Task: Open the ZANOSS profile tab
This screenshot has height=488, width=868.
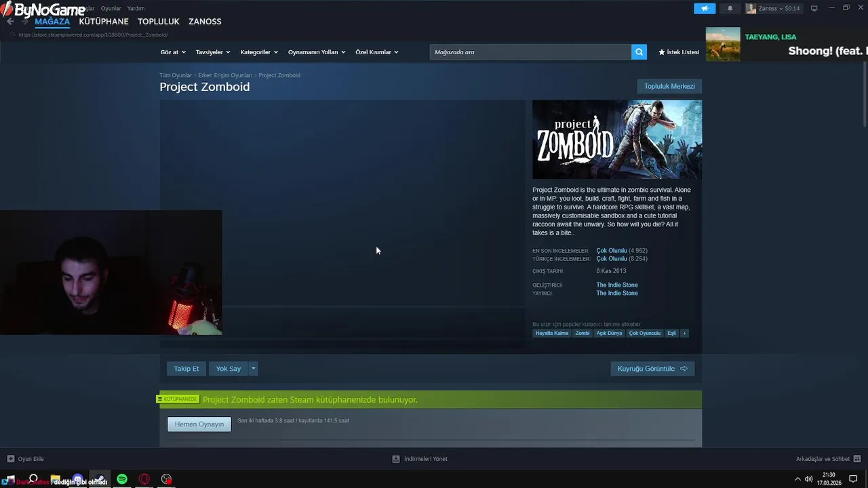Action: (x=205, y=21)
